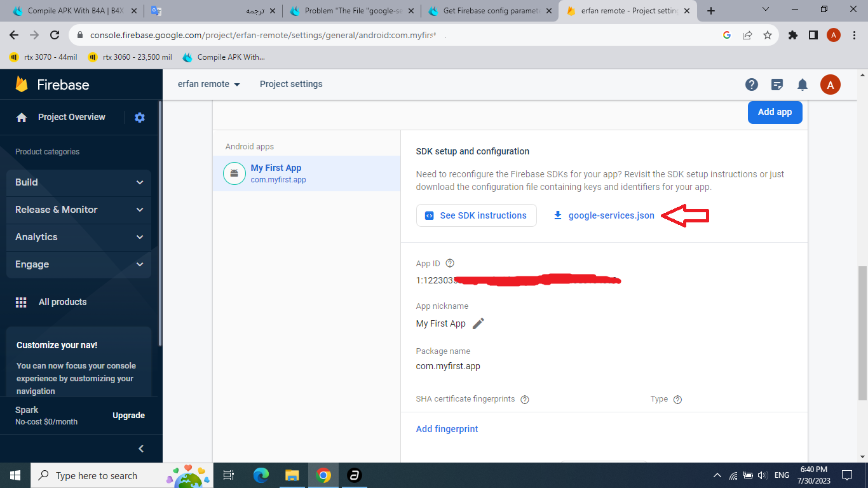Click the Type column help icon
Viewport: 868px width, 488px height.
[x=677, y=400]
